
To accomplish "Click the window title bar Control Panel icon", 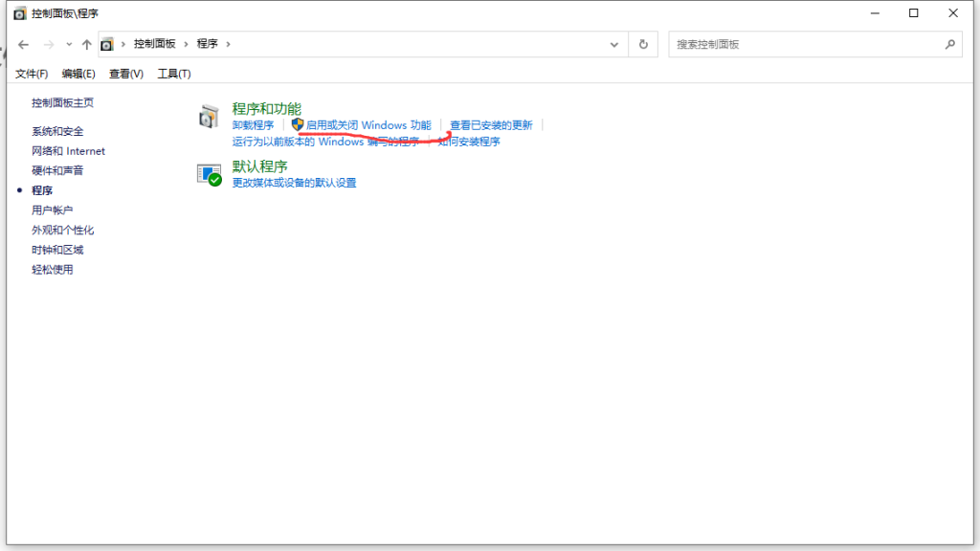I will click(20, 13).
